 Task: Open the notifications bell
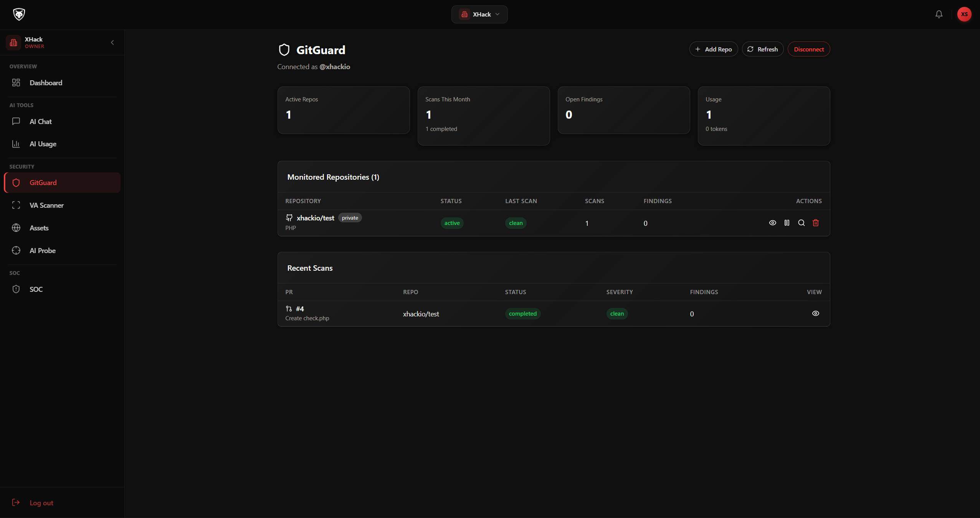tap(939, 14)
